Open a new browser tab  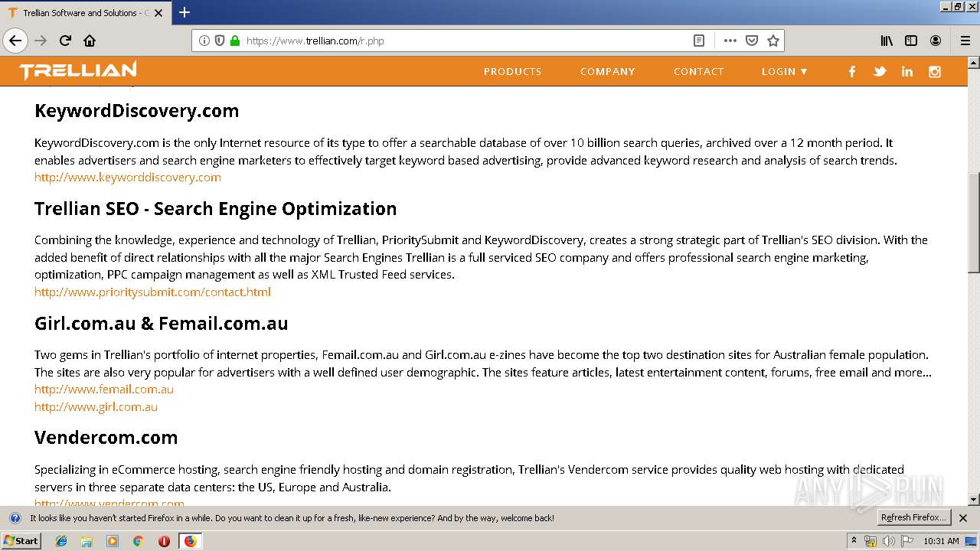coord(185,12)
